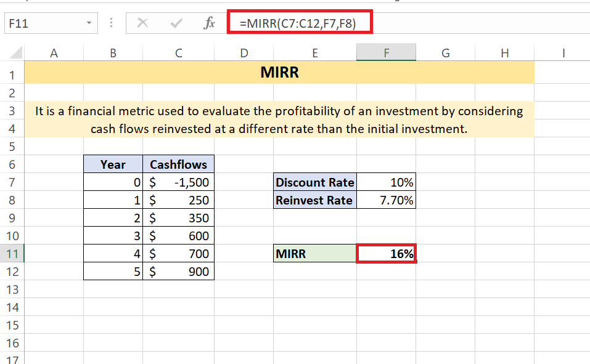Click the 'Reinvest Rate' label cell

tap(315, 200)
